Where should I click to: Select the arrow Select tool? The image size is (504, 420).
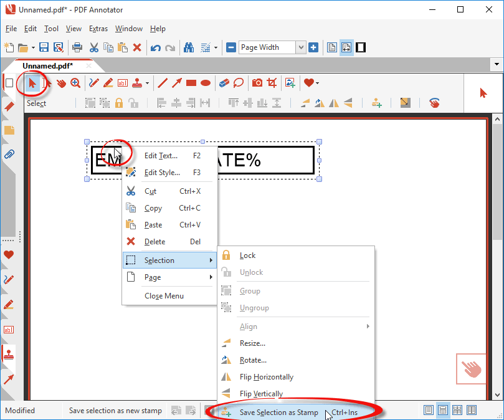pos(32,83)
